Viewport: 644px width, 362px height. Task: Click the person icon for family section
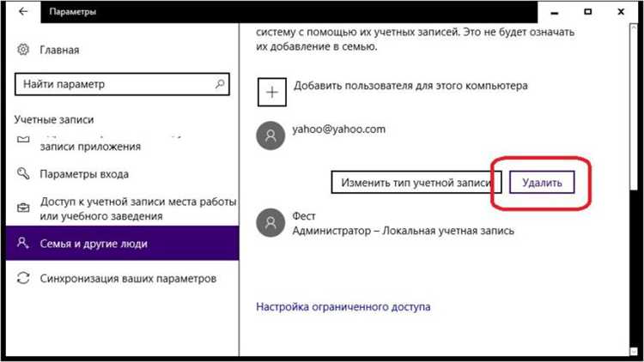pos(23,243)
